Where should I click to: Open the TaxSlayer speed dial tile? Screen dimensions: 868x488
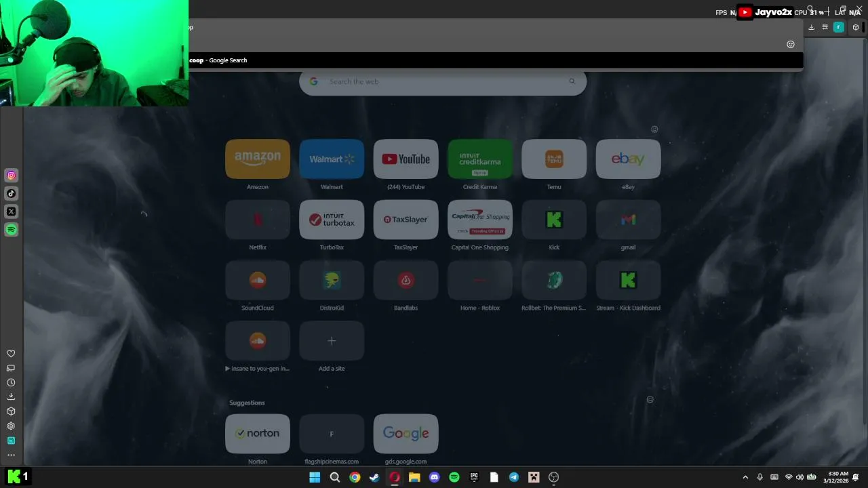click(406, 220)
